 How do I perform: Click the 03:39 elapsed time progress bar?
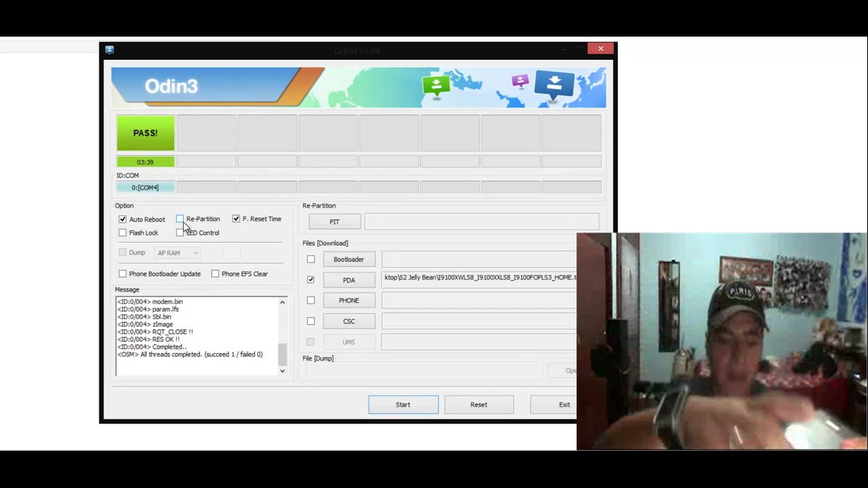tap(145, 162)
